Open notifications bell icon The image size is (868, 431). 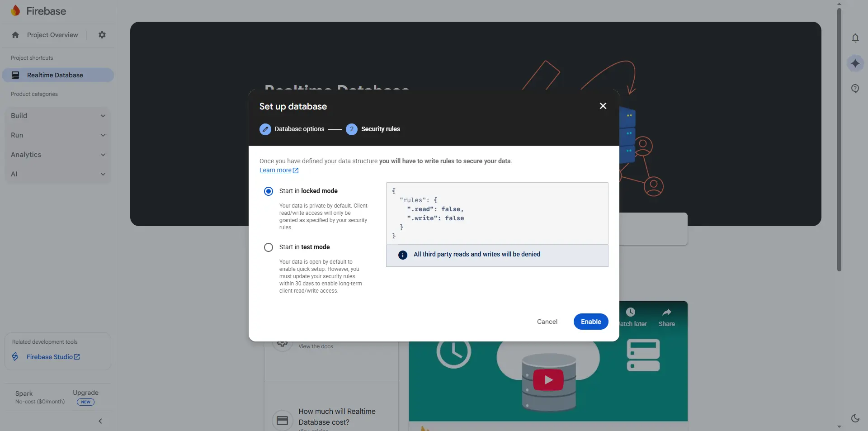coord(855,38)
